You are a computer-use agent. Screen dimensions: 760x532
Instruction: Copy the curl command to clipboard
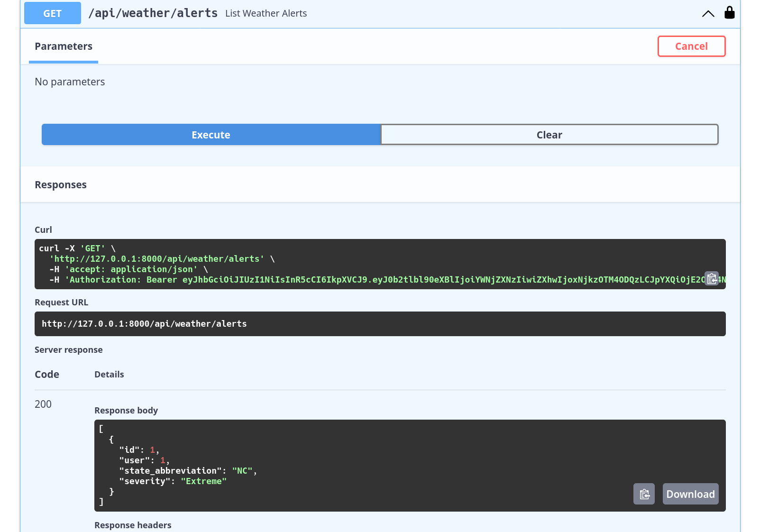(712, 279)
